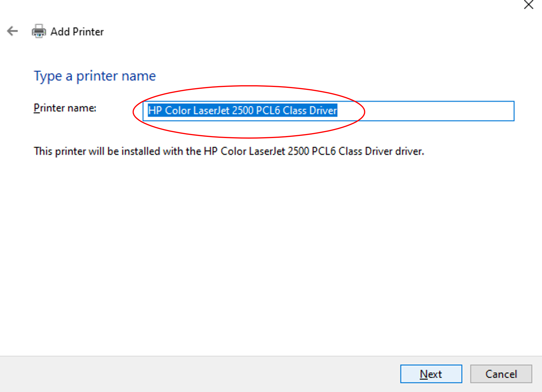Screen dimensions: 542x392
Task: Click the "Add Printer" window title text
Action: click(77, 32)
